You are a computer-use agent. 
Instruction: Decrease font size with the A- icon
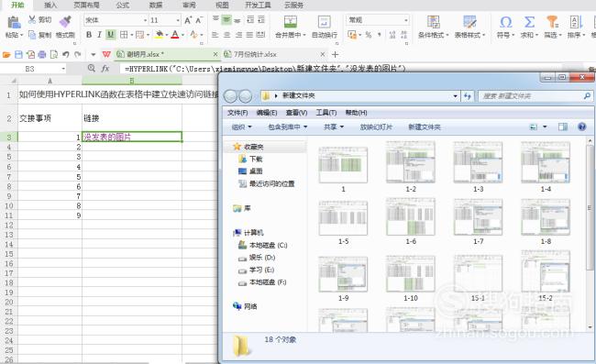(199, 20)
